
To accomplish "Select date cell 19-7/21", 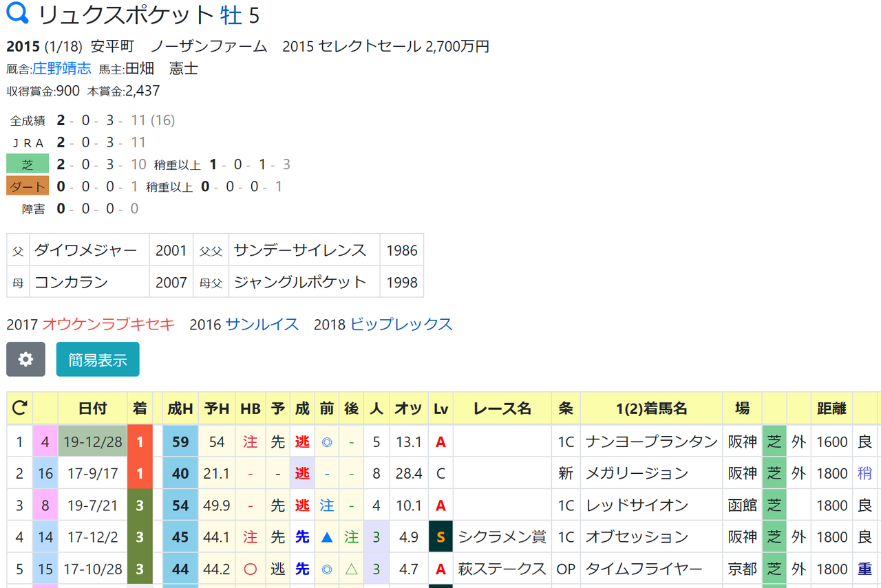I will (93, 505).
